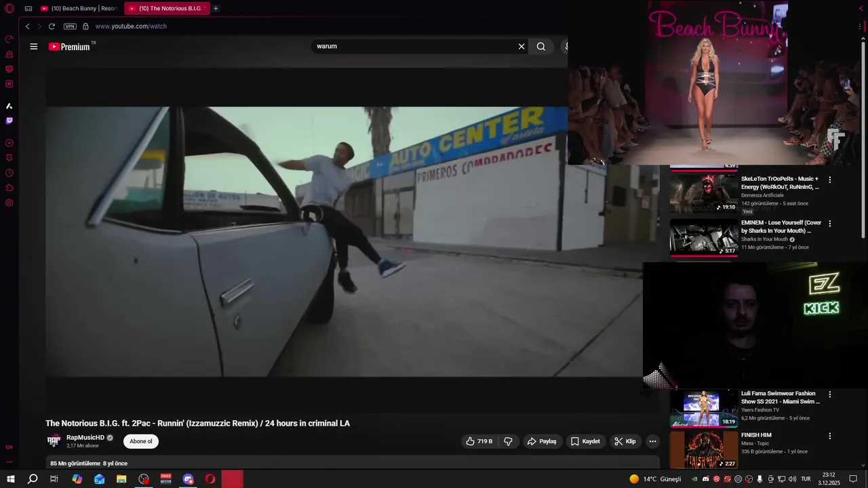
Task: Open Twitch panel in Opera sidebar
Action: pyautogui.click(x=9, y=121)
